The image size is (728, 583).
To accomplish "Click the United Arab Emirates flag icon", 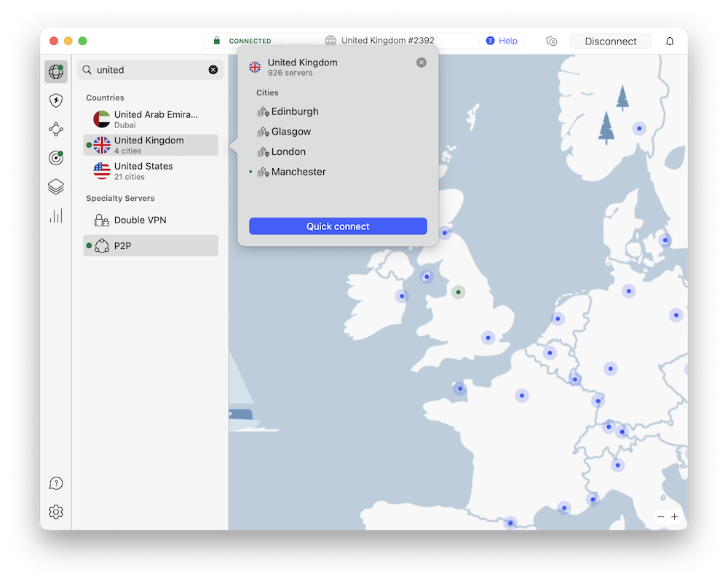I will (102, 119).
